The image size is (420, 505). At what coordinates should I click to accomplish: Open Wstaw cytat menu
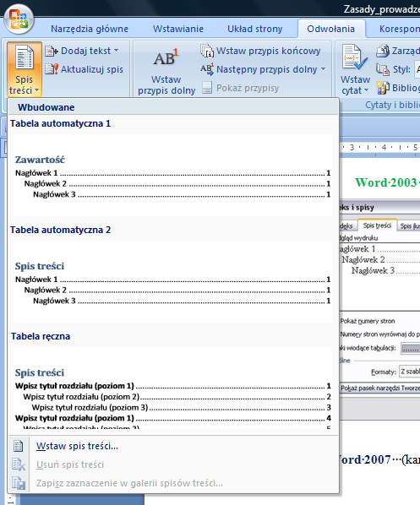click(x=355, y=70)
